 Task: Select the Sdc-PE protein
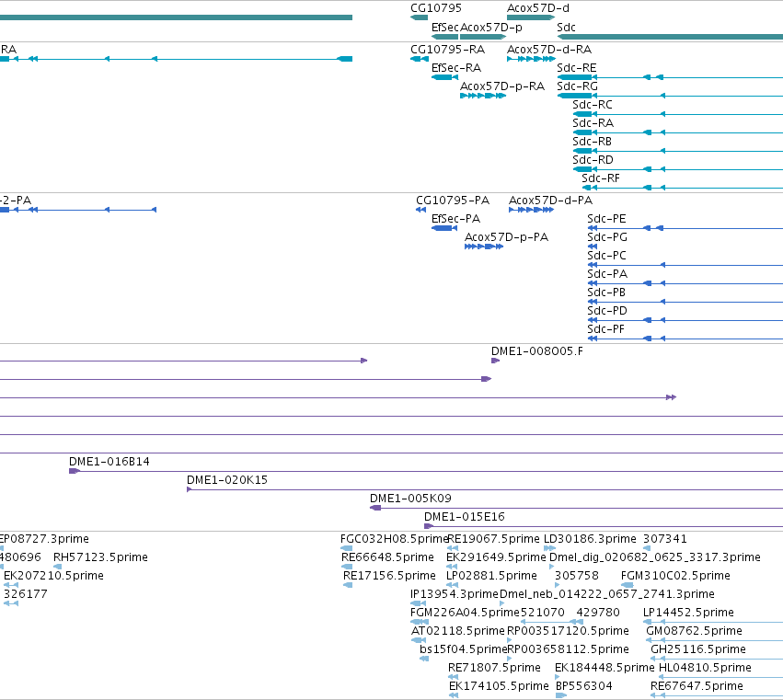[x=685, y=228]
